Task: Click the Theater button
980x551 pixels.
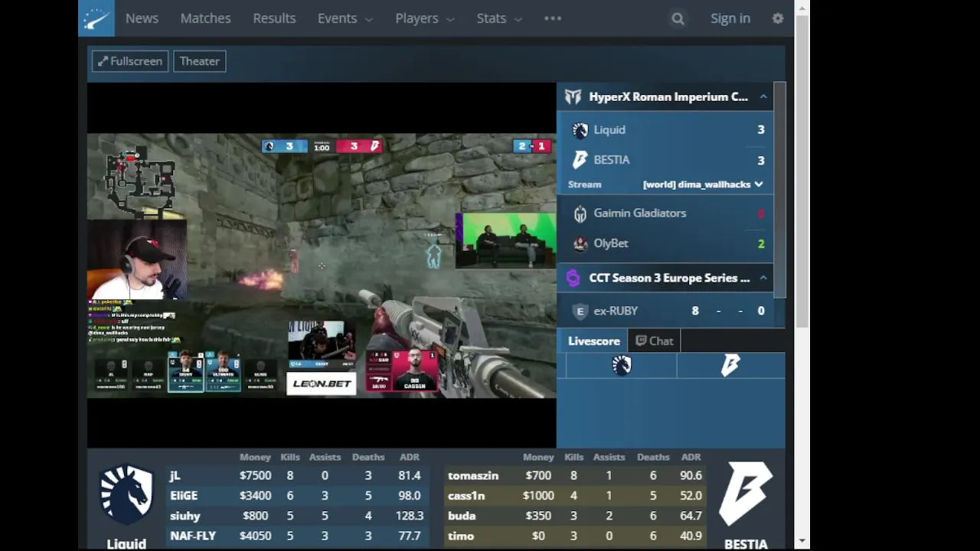Action: (x=200, y=61)
